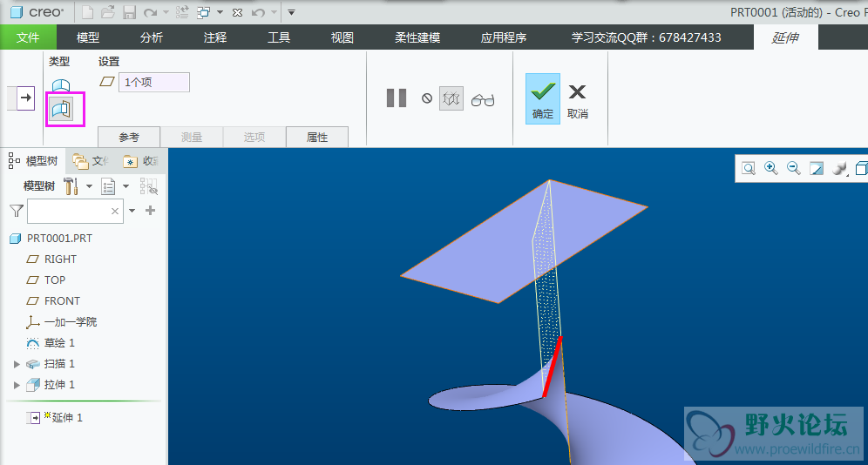The image size is (868, 465).
Task: Select PRT0001.PRT in the model tree
Action: click(59, 239)
